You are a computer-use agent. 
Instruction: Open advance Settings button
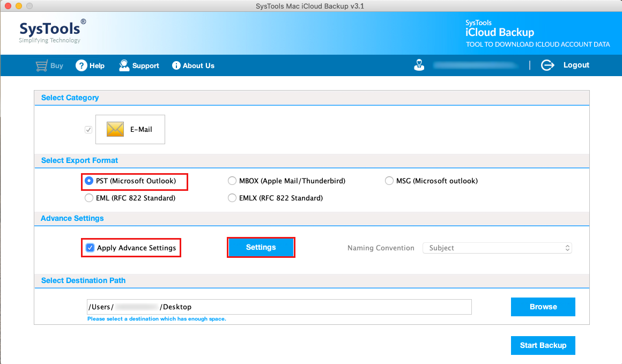[261, 248]
